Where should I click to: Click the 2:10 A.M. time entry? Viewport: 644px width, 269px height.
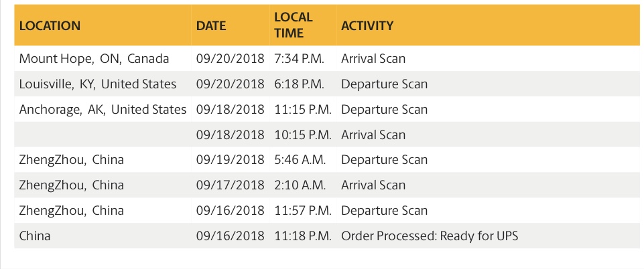tap(300, 185)
